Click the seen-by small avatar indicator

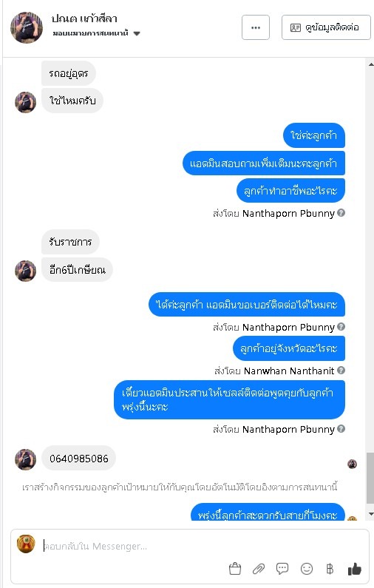click(x=352, y=464)
